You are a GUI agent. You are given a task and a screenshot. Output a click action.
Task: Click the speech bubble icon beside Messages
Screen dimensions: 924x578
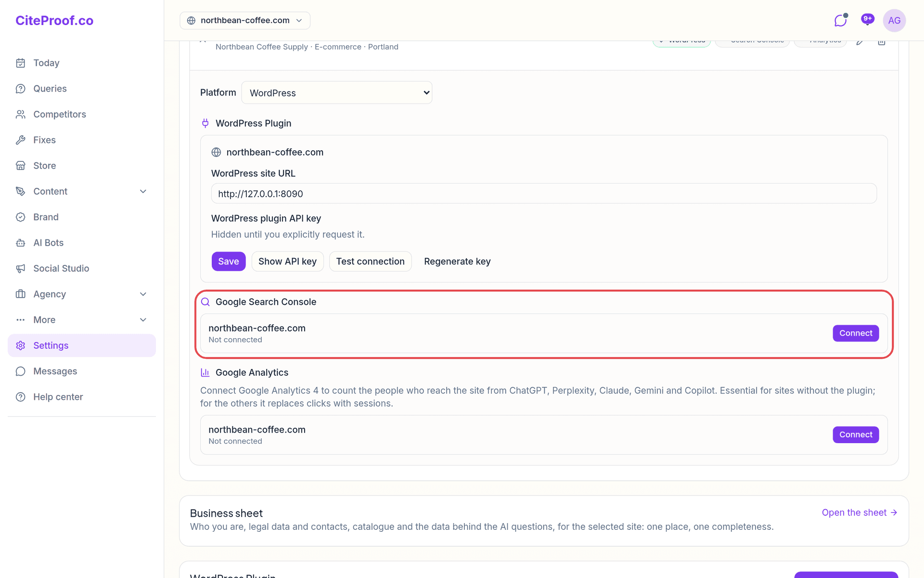coord(20,371)
